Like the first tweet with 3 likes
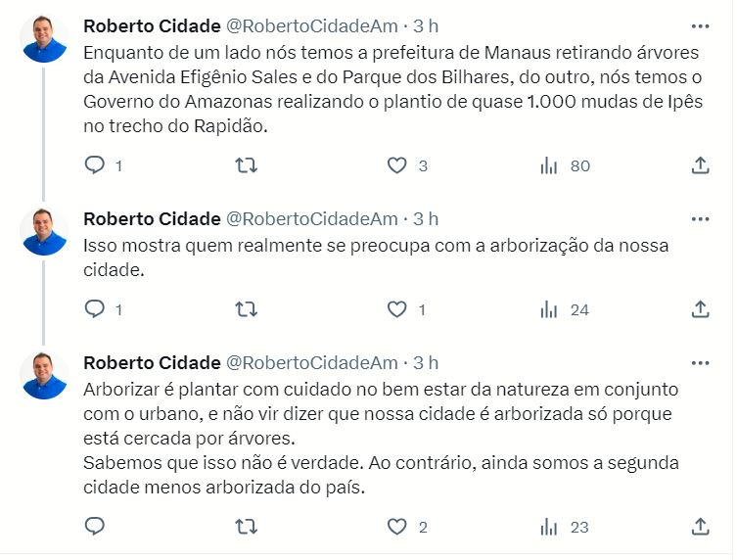 (396, 165)
